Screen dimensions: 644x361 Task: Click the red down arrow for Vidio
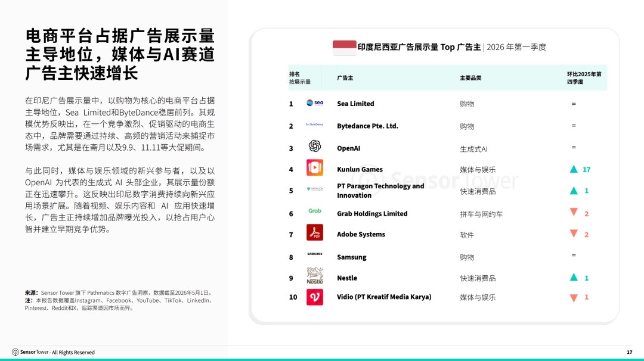(574, 298)
